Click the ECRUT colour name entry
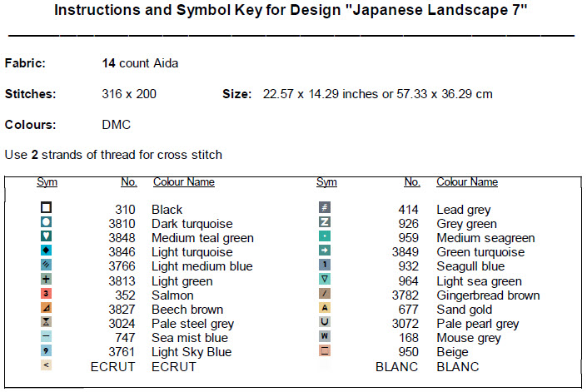Screen dimensions: 587x392 (174, 366)
